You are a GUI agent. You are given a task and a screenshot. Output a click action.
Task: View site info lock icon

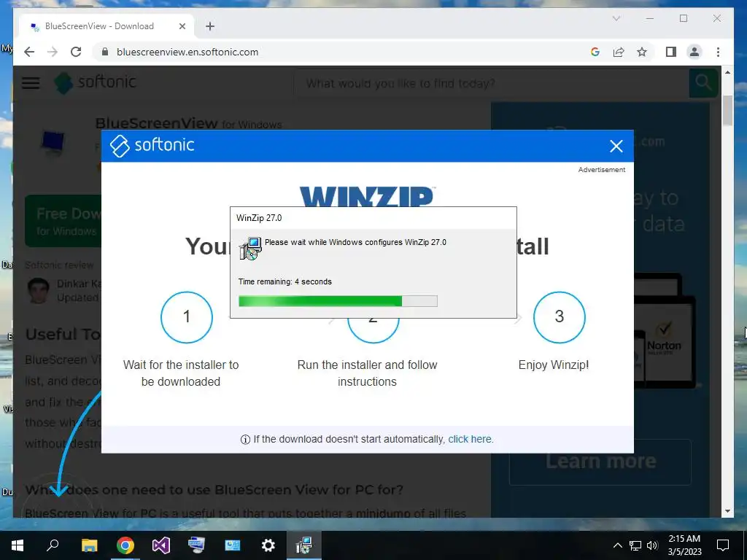click(105, 52)
